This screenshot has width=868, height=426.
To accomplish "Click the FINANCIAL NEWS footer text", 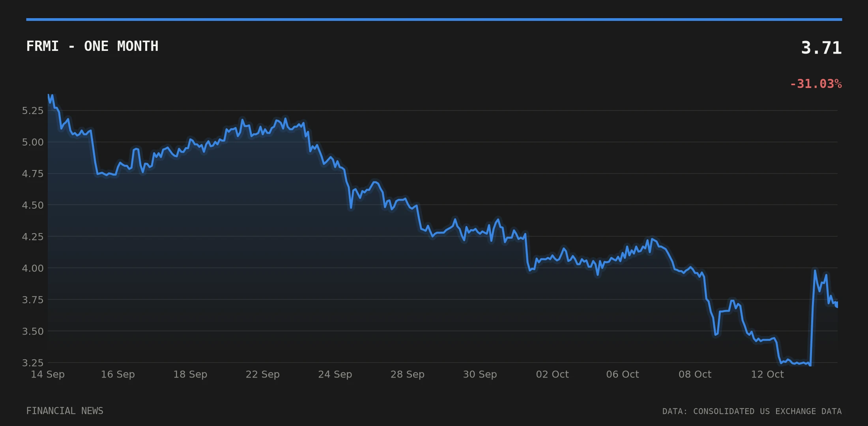I will tap(65, 411).
